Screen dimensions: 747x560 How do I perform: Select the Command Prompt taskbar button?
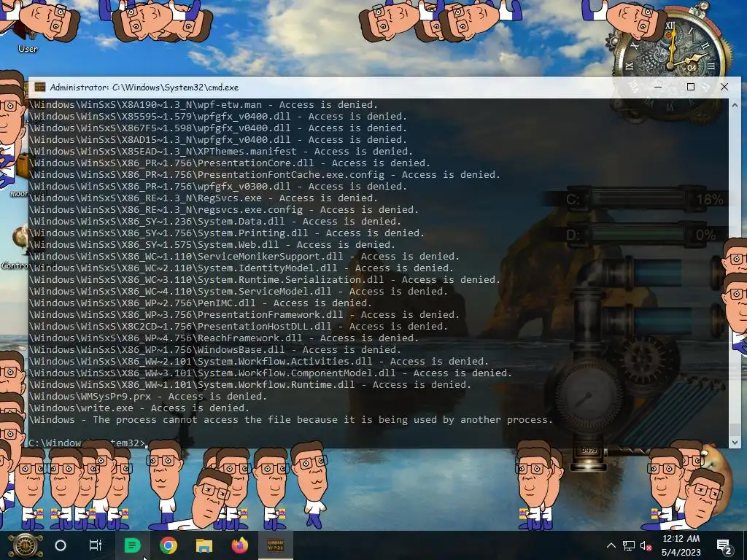pyautogui.click(x=275, y=545)
